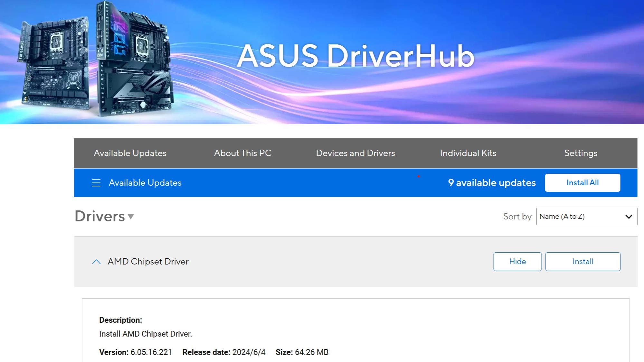
Task: Hide the AMD Chipset Driver update
Action: pos(517,262)
